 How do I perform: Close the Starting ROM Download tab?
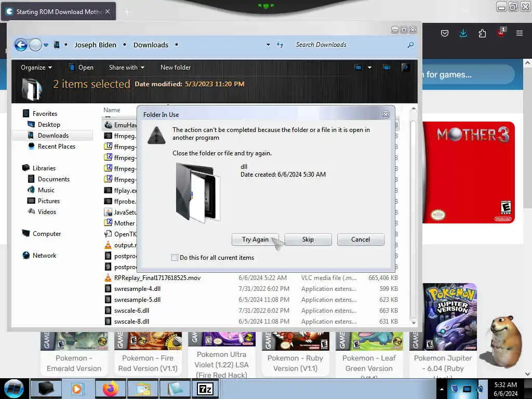click(x=108, y=11)
